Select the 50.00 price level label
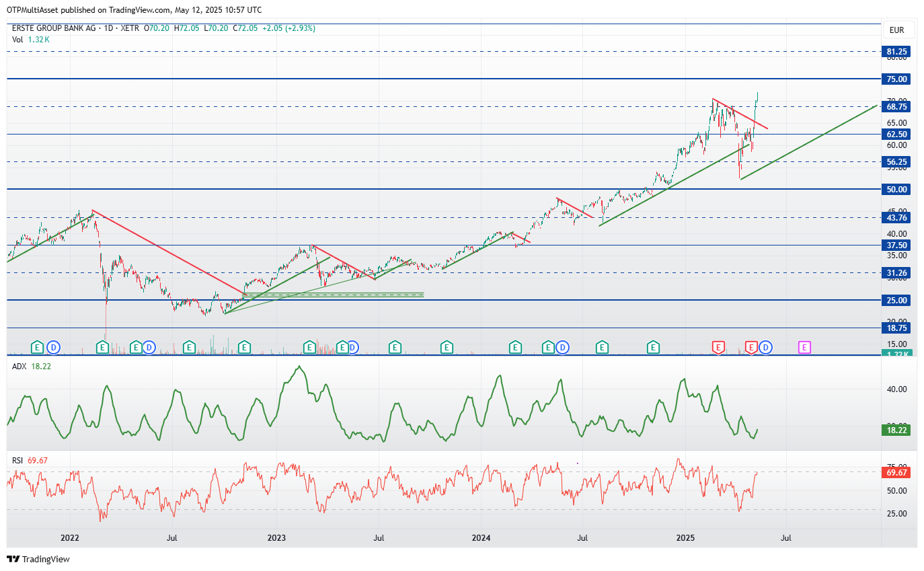The image size is (924, 571). click(x=897, y=190)
